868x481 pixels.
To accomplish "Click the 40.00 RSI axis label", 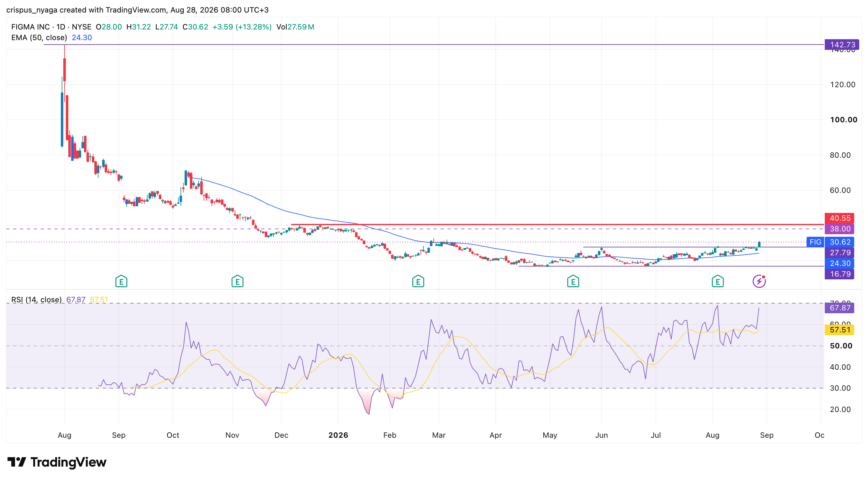I will coord(840,367).
